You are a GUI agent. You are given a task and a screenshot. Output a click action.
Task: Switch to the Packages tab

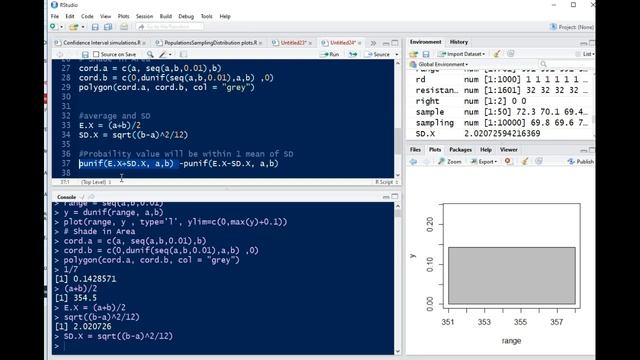[x=460, y=150]
